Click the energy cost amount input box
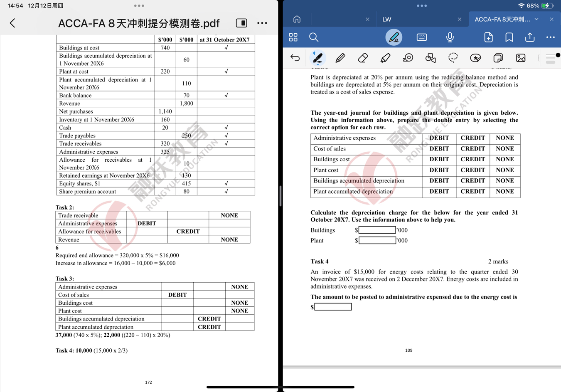Image resolution: width=561 pixels, height=392 pixels. tap(333, 307)
